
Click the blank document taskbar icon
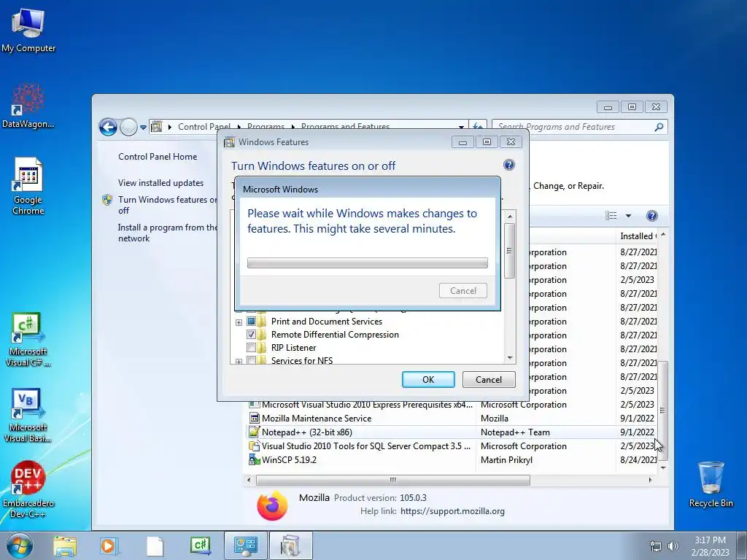pos(155,546)
